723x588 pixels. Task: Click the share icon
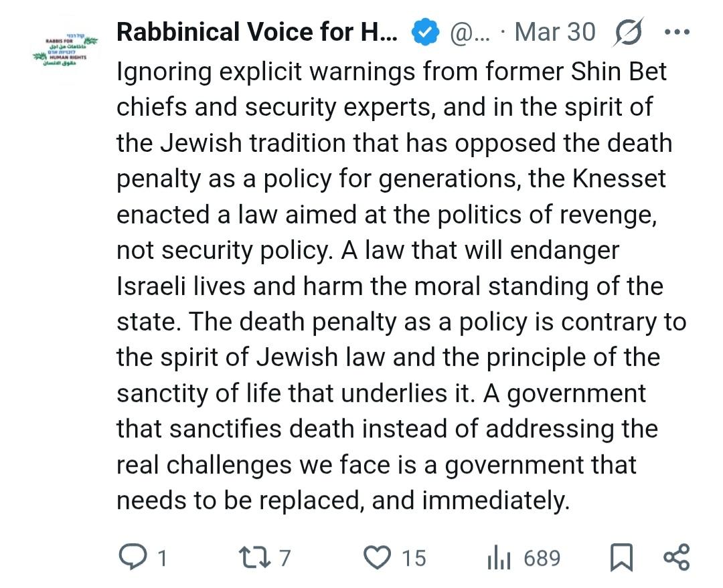(x=675, y=557)
